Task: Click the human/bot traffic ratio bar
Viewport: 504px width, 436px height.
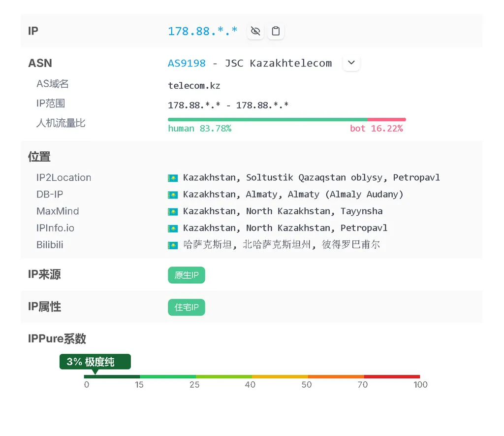Action: [x=286, y=119]
